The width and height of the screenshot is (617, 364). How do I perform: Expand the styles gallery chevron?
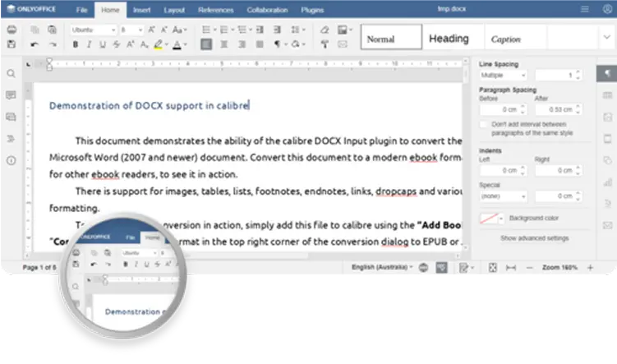tap(606, 37)
